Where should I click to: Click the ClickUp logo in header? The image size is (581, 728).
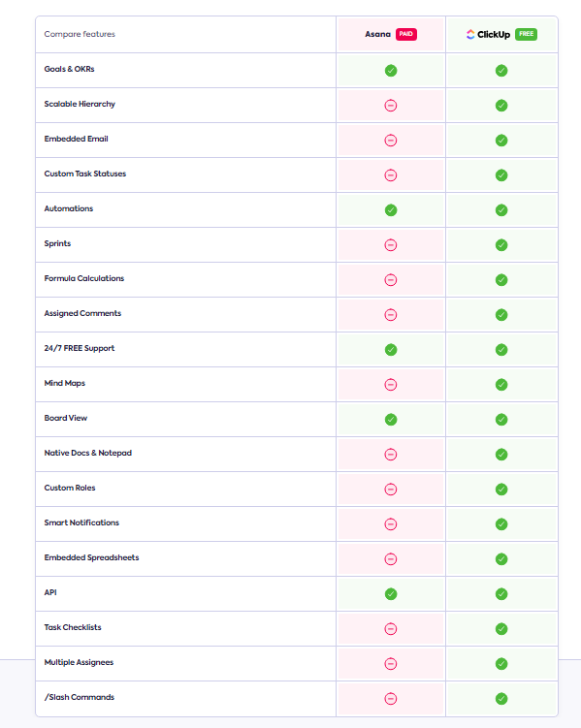tap(488, 34)
